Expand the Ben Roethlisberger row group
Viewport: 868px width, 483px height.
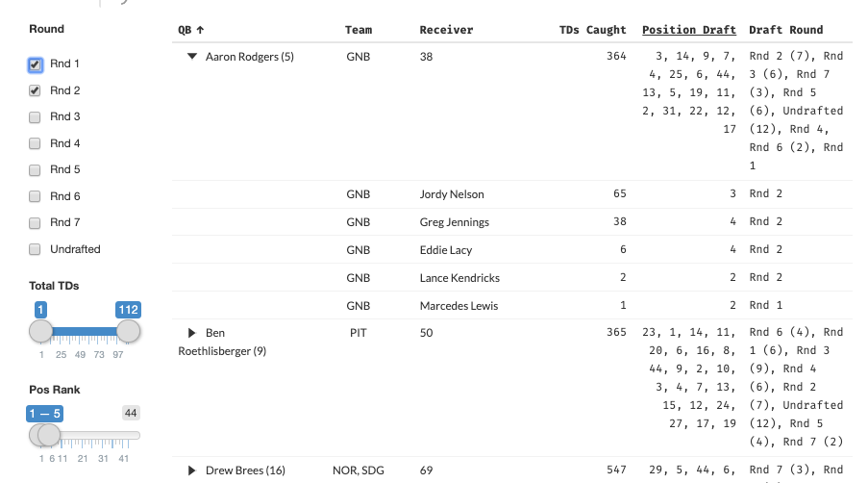click(192, 333)
